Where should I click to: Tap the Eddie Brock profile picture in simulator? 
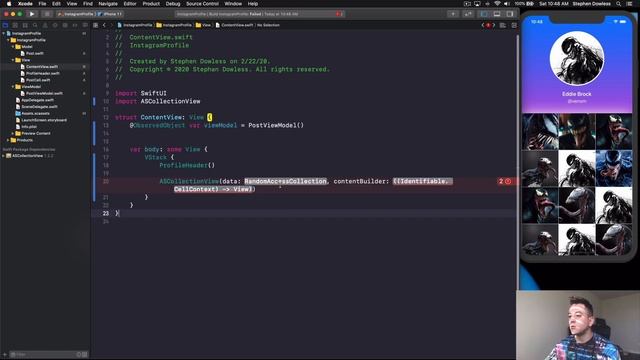click(577, 58)
